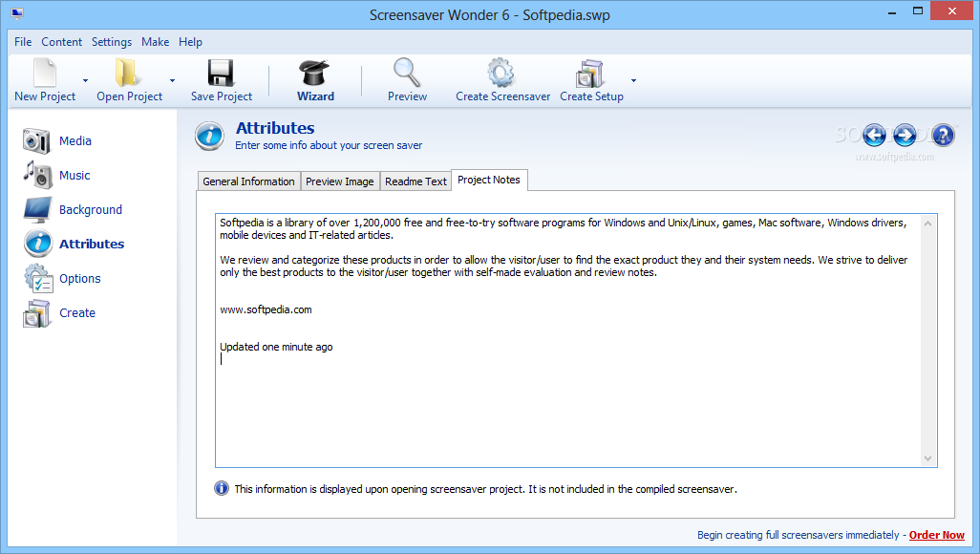The height and width of the screenshot is (554, 980).
Task: Click the Attributes info icon in sidebar
Action: click(x=38, y=244)
